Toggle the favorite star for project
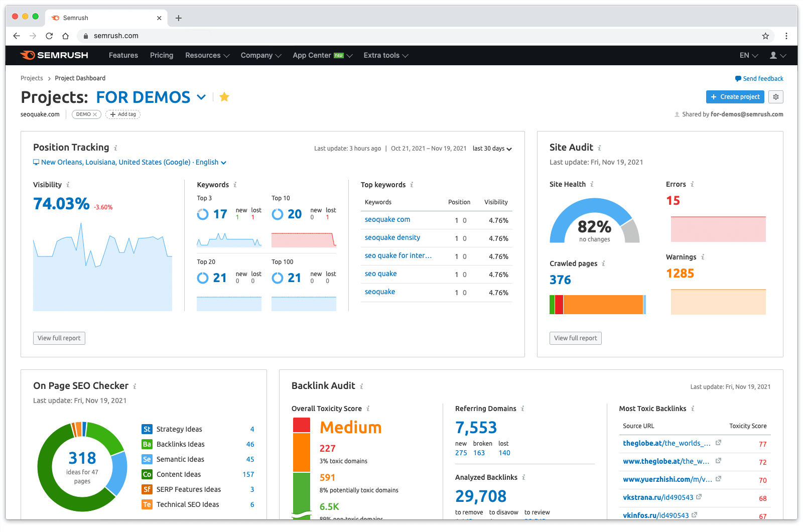 click(x=224, y=97)
